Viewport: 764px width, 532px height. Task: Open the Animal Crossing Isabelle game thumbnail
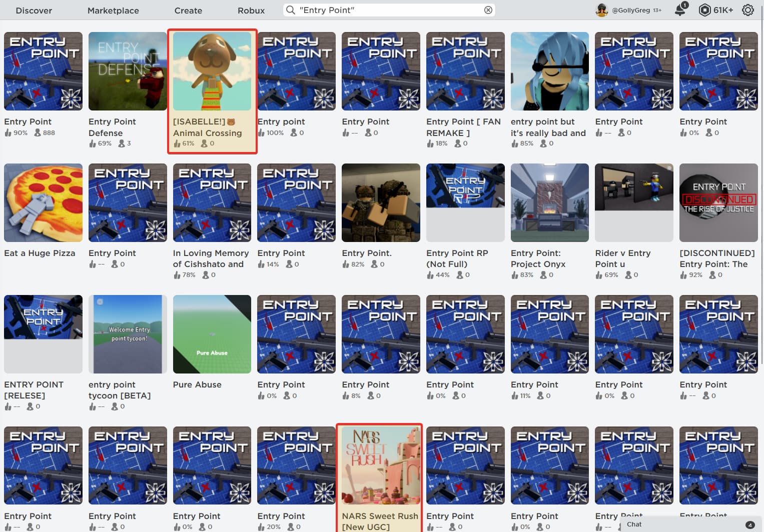pos(212,71)
